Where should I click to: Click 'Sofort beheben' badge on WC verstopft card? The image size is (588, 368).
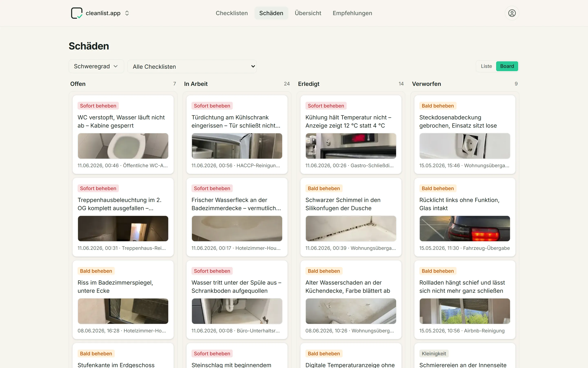click(x=98, y=106)
